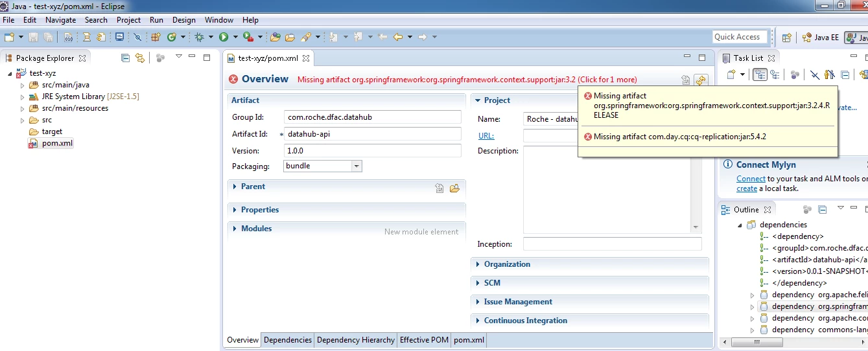The height and width of the screenshot is (351, 868).
Task: Click the Open Perspective icon
Action: click(x=786, y=38)
